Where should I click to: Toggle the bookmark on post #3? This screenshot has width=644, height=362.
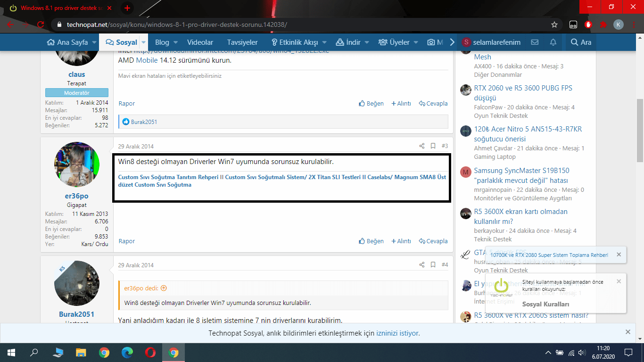[x=433, y=146]
